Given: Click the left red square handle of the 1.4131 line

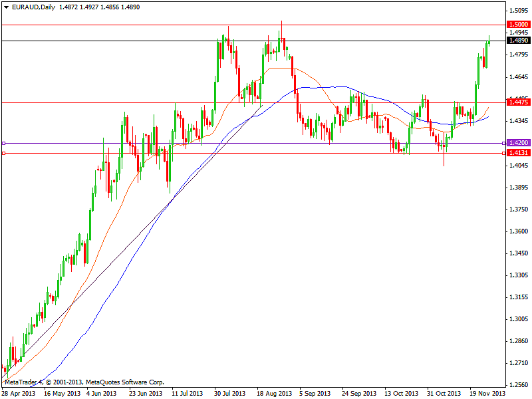Looking at the screenshot, I should 3,154.
